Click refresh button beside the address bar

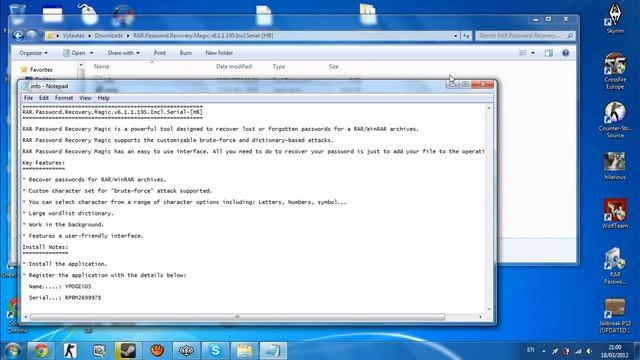click(466, 36)
